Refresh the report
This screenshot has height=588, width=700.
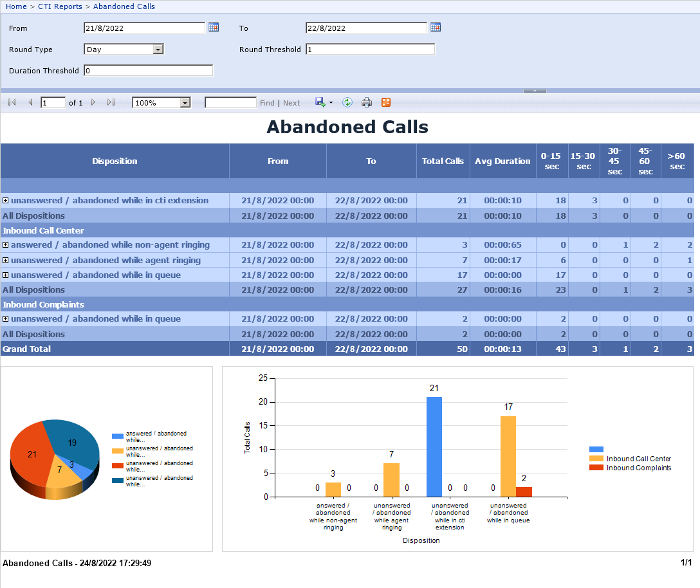[347, 102]
